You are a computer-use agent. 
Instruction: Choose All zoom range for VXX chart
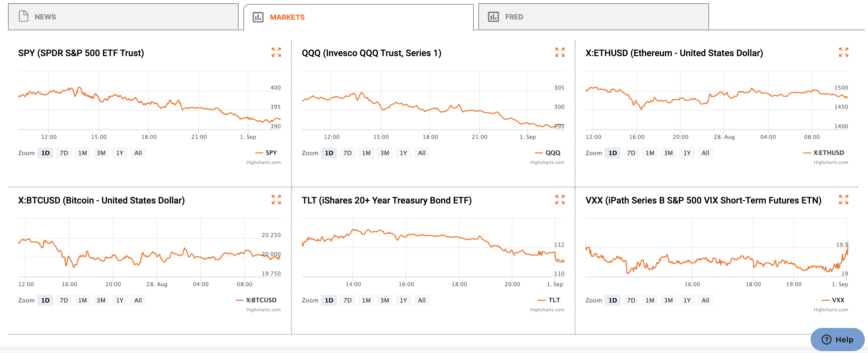point(705,300)
